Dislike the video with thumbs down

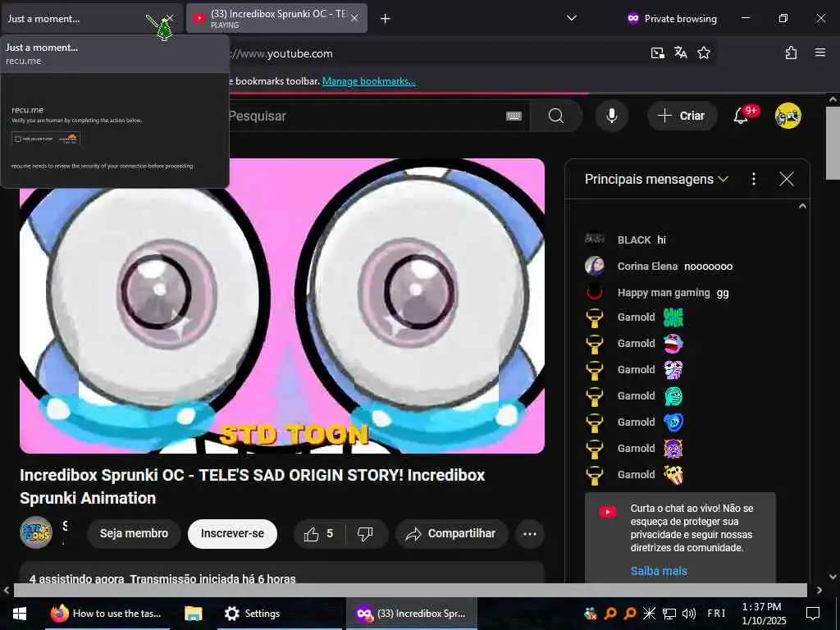365,533
